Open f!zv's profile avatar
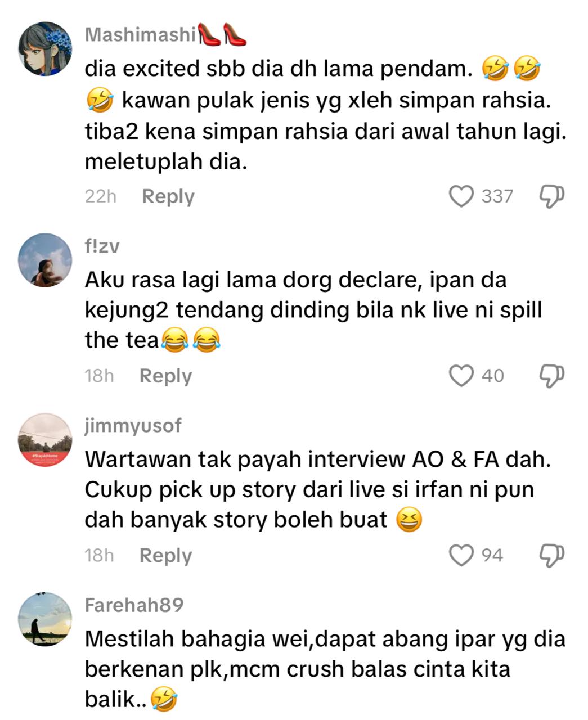Viewport: 588px width, 720px height. point(46,260)
